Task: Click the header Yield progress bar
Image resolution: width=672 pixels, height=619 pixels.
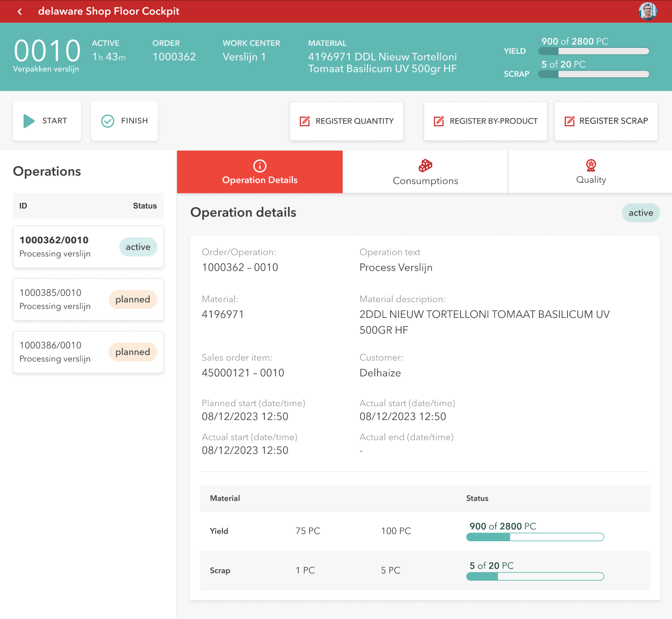Action: (x=594, y=51)
